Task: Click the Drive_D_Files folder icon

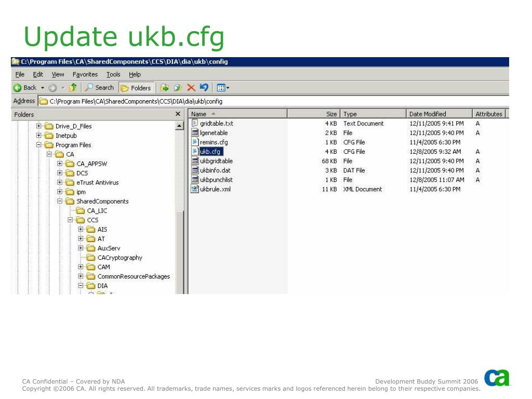Action: (49, 126)
